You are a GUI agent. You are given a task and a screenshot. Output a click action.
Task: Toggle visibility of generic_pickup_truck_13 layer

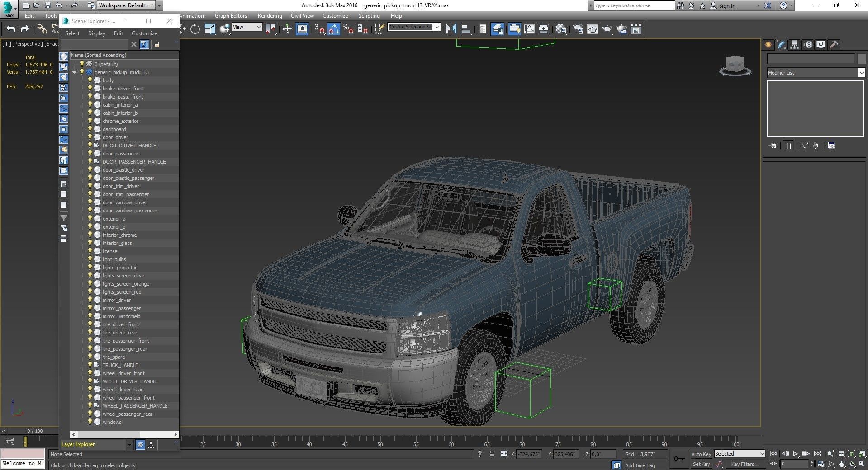[82, 72]
